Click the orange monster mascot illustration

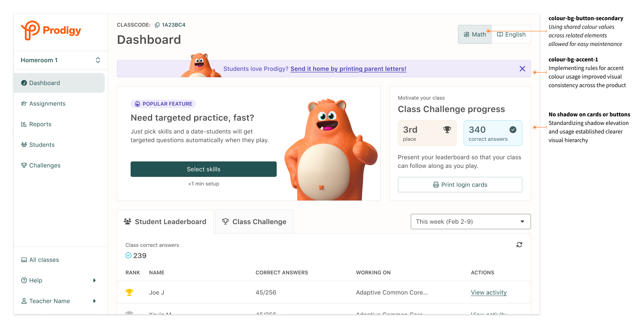pyautogui.click(x=330, y=149)
